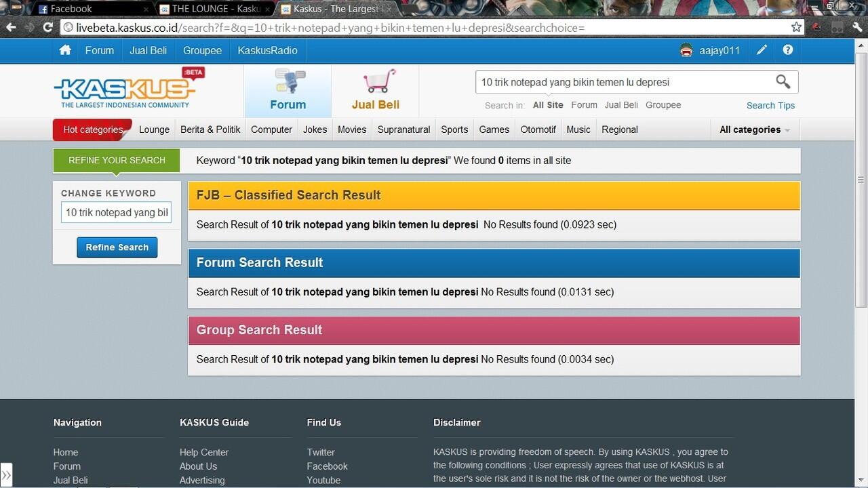
Task: Reload the page with refresh icon
Action: 47,27
